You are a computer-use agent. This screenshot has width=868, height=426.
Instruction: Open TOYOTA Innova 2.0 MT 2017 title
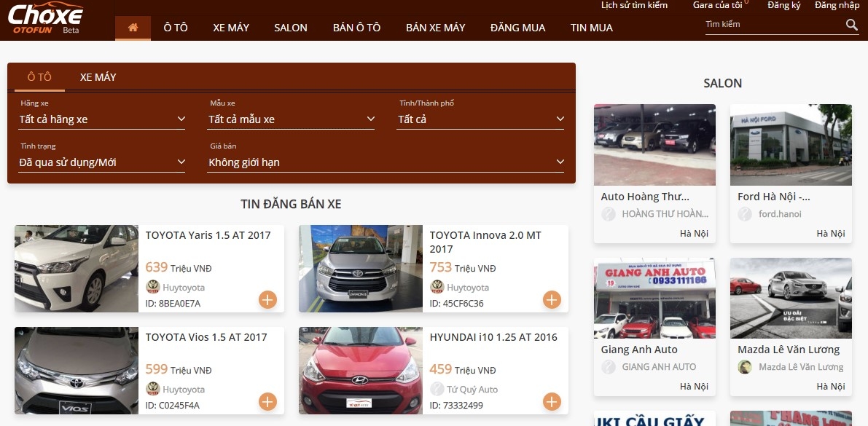[x=485, y=242]
